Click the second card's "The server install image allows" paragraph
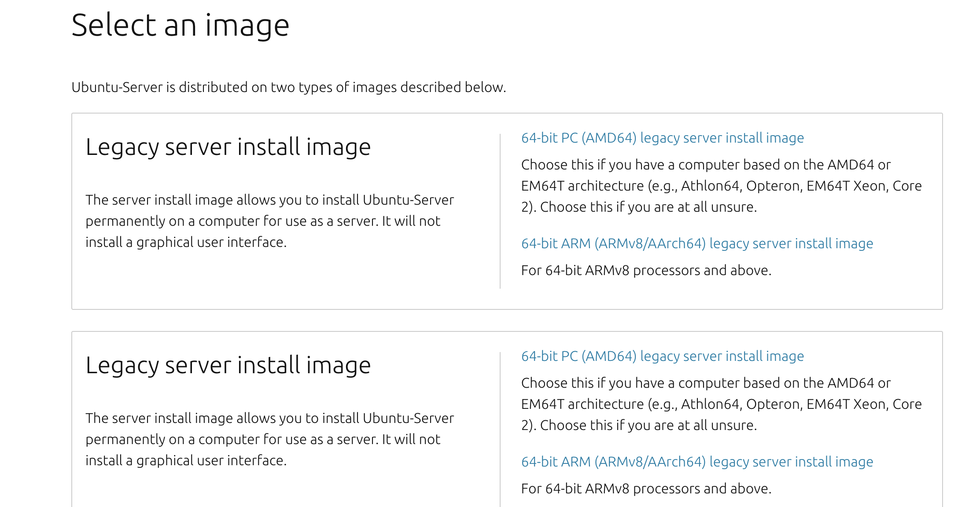This screenshot has width=980, height=507. click(x=269, y=439)
